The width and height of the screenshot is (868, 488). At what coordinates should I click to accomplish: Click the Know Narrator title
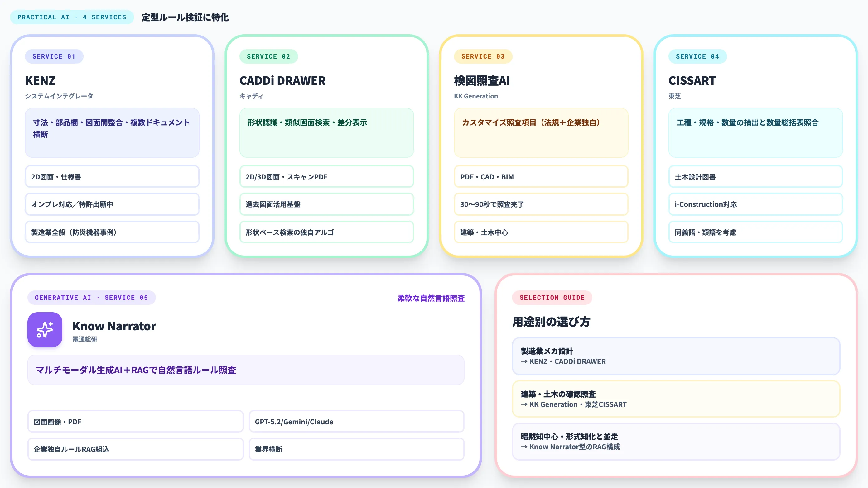coord(114,326)
